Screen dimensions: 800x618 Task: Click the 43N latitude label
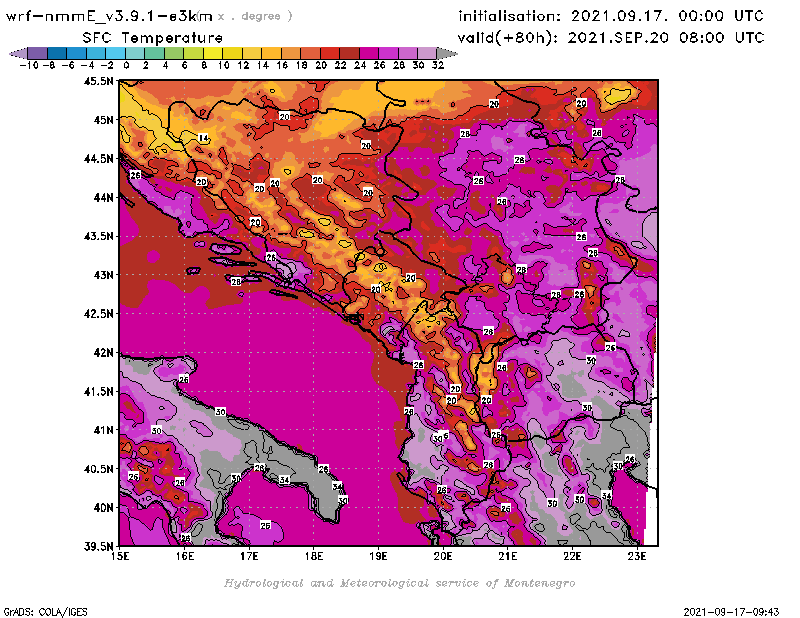point(103,275)
